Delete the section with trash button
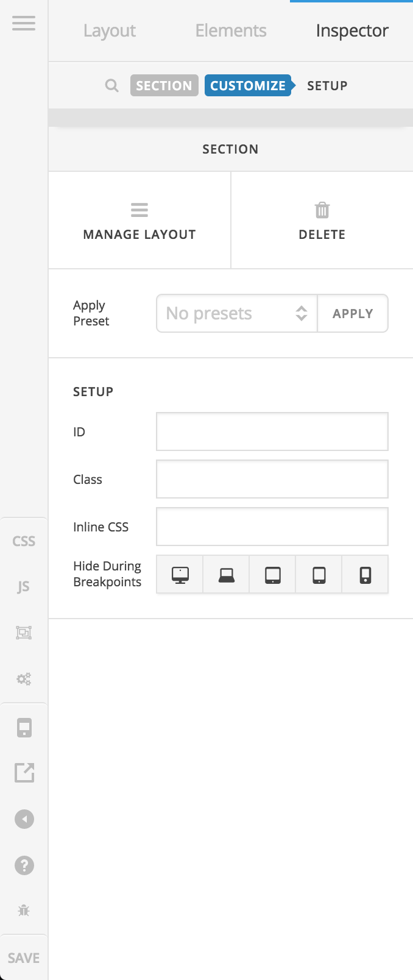Image resolution: width=413 pixels, height=980 pixels. pyautogui.click(x=322, y=221)
